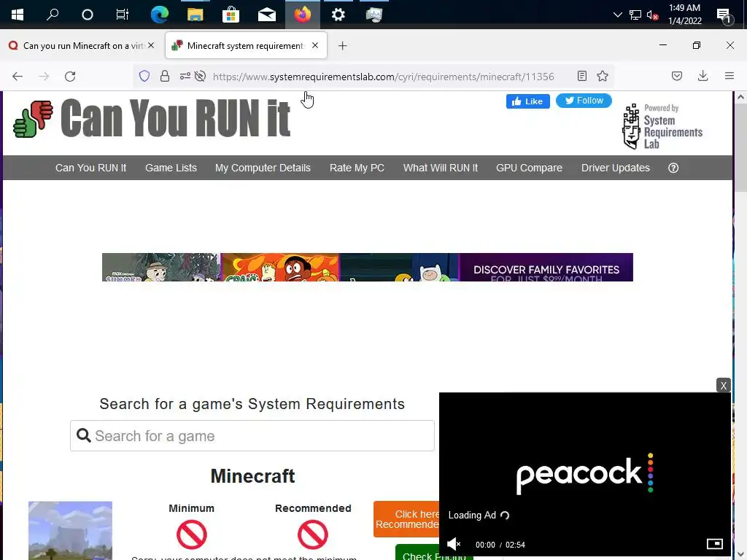Open site permissions icon in address bar
Viewport: 747px width, 560px height.
point(185,76)
